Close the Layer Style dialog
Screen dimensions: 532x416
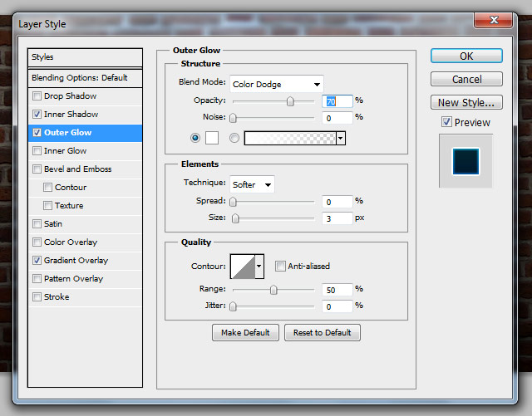coord(493,20)
